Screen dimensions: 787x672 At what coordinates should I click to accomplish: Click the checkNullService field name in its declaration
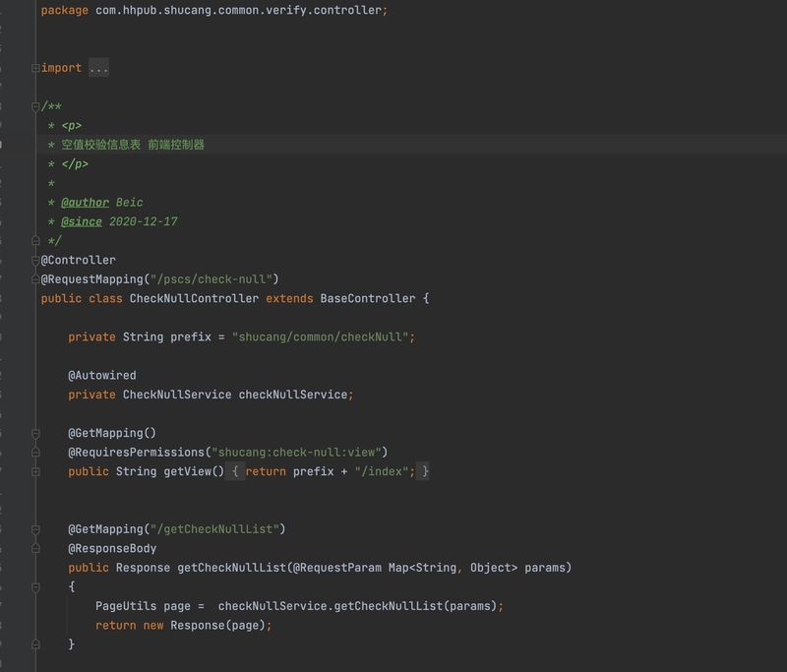click(293, 395)
